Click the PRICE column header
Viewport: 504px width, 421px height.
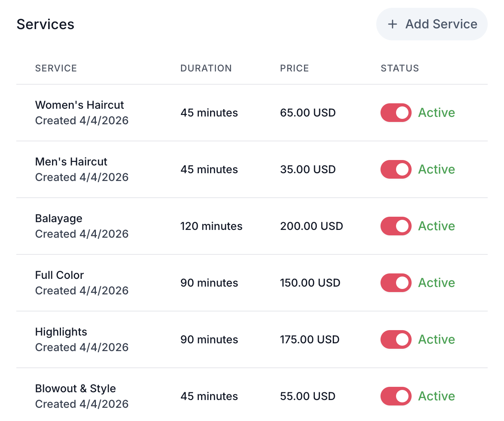294,68
